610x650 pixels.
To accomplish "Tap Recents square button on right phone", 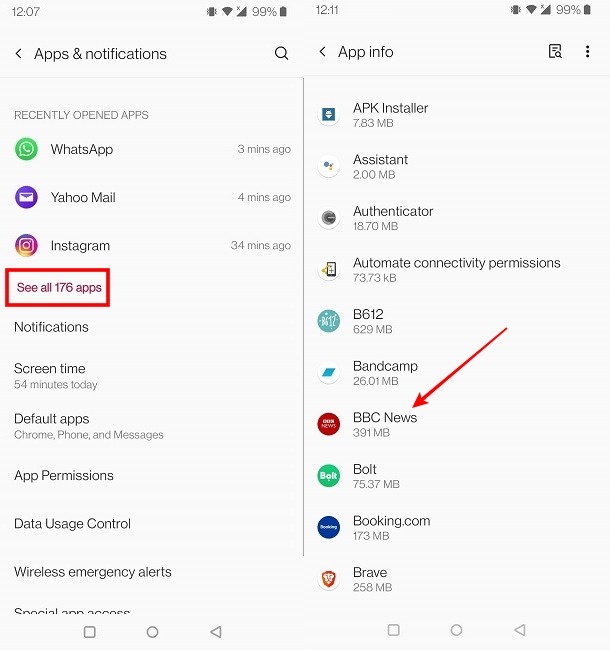I will pyautogui.click(x=393, y=630).
